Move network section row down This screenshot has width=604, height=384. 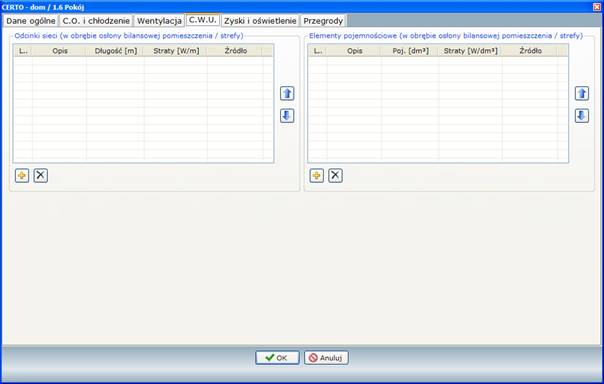coord(287,116)
